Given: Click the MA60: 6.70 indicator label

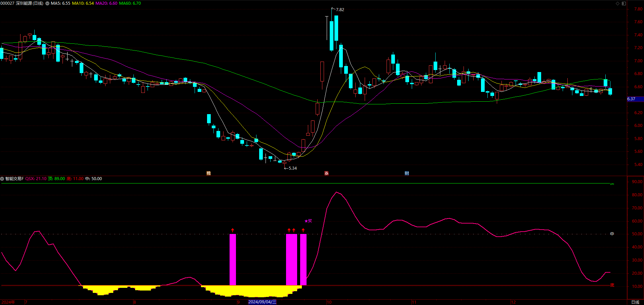Looking at the screenshot, I should click(130, 3).
